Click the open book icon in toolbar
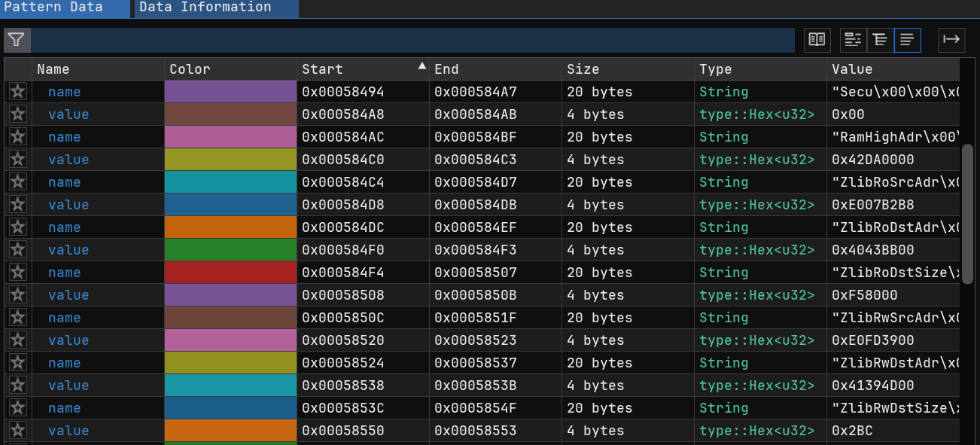The image size is (980, 445). click(817, 40)
